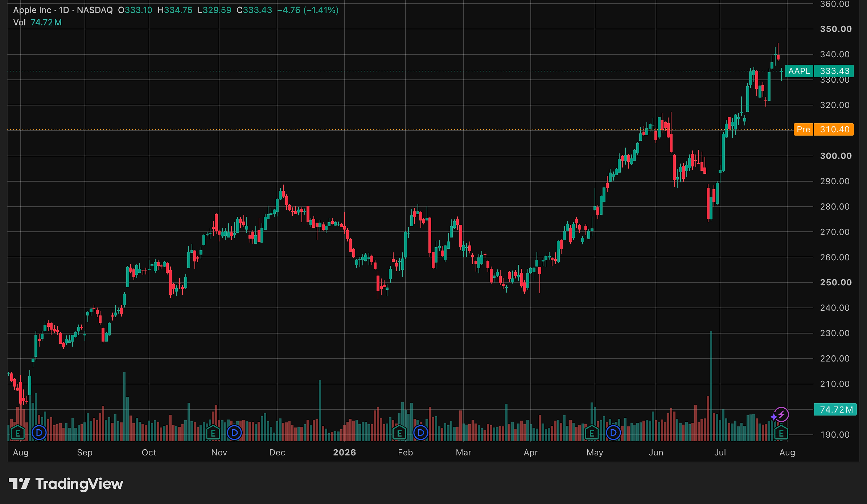
Task: Click the 300.00 price axis label
Action: [836, 156]
